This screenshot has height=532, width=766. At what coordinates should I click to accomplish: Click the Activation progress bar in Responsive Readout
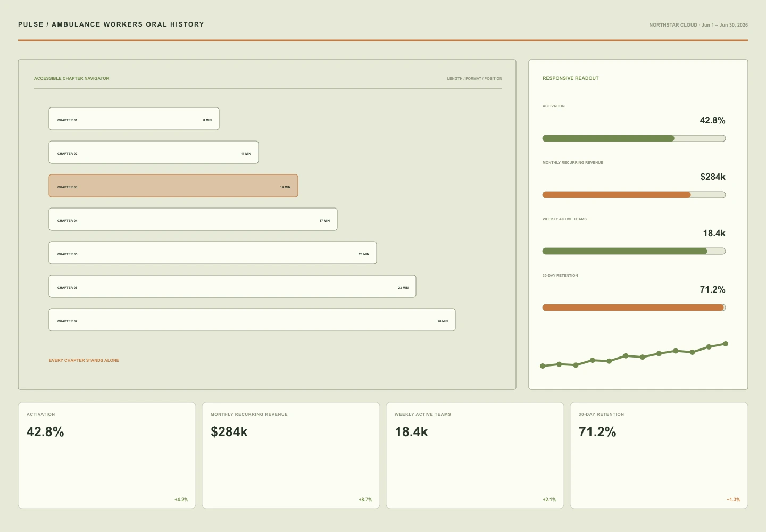(634, 138)
